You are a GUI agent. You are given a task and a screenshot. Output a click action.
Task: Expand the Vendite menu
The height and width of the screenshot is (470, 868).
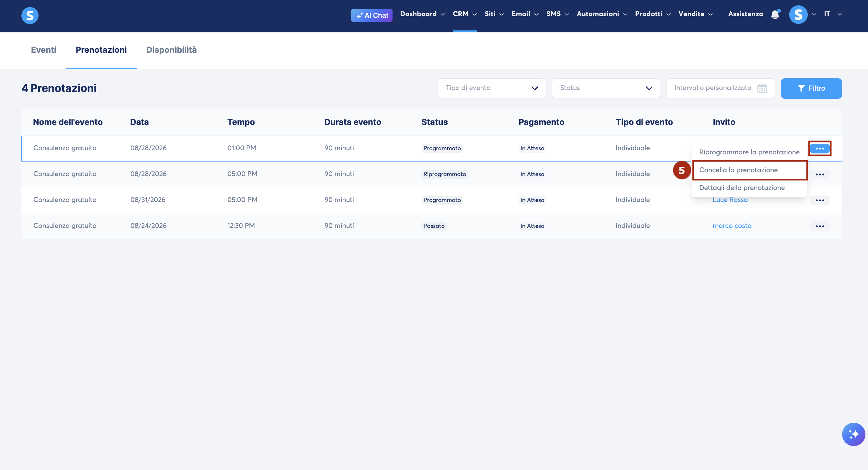click(x=695, y=14)
